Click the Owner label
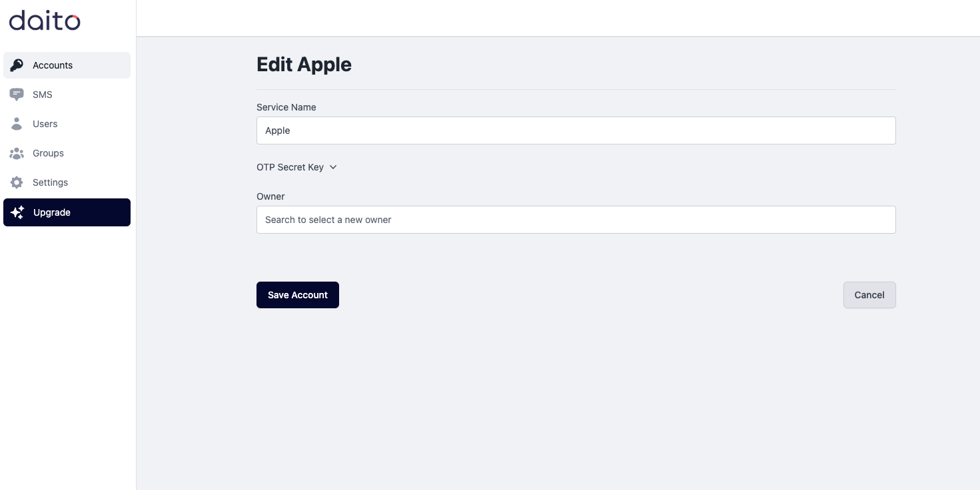The height and width of the screenshot is (490, 980). [270, 196]
